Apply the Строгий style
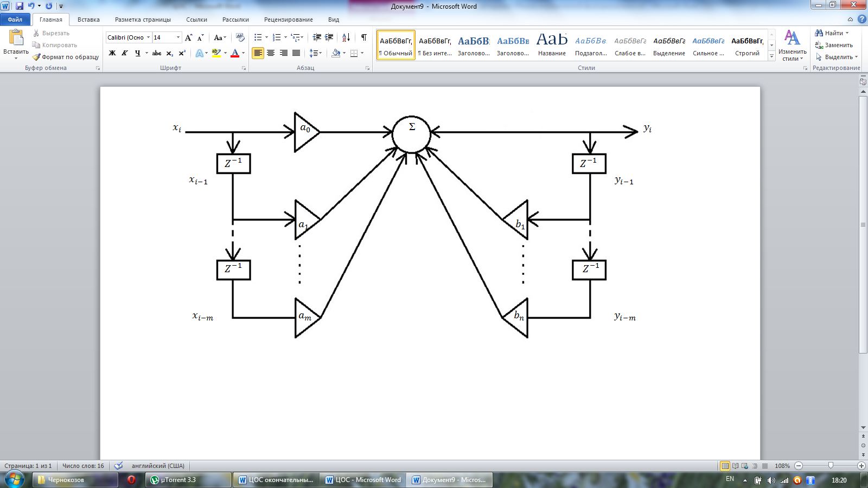 (748, 45)
